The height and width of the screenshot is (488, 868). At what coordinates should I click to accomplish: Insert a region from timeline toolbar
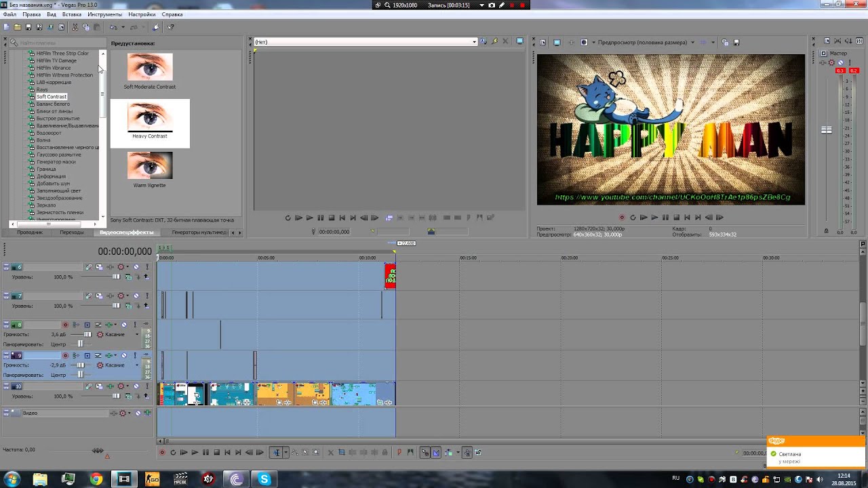[410, 452]
